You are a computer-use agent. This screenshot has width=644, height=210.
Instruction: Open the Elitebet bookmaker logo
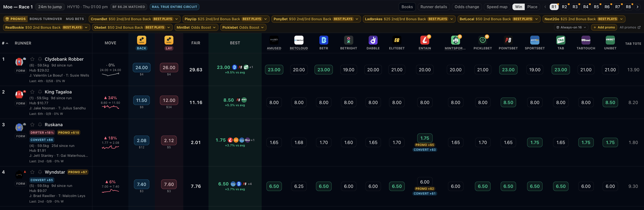point(397,40)
